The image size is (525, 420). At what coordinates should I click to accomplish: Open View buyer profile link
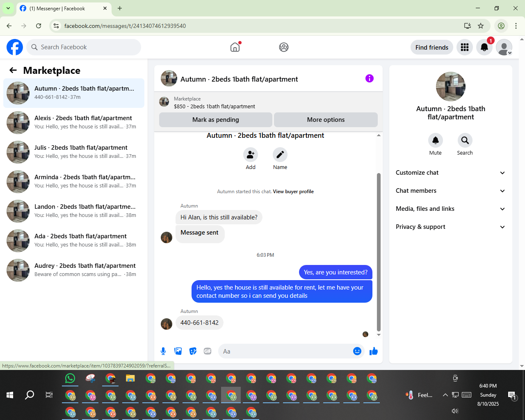293,192
